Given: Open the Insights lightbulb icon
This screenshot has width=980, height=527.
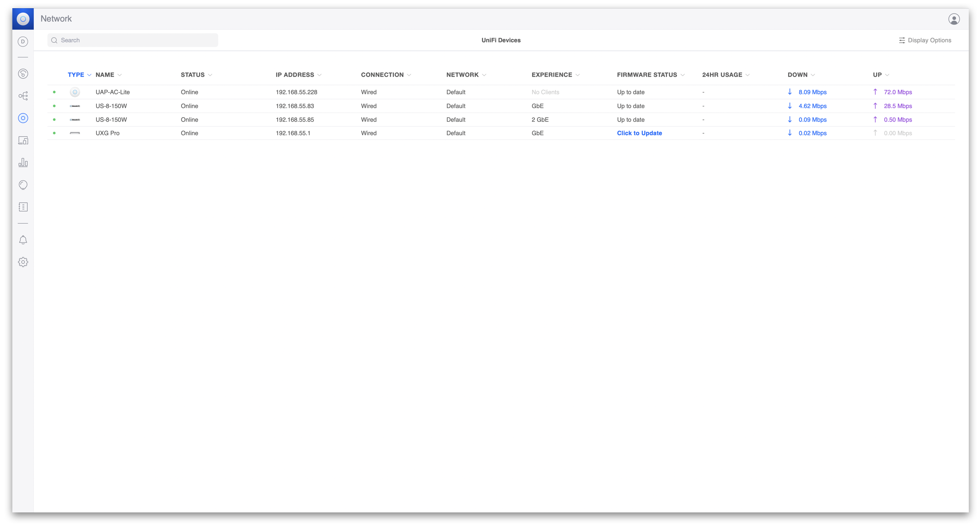Looking at the screenshot, I should [x=23, y=185].
